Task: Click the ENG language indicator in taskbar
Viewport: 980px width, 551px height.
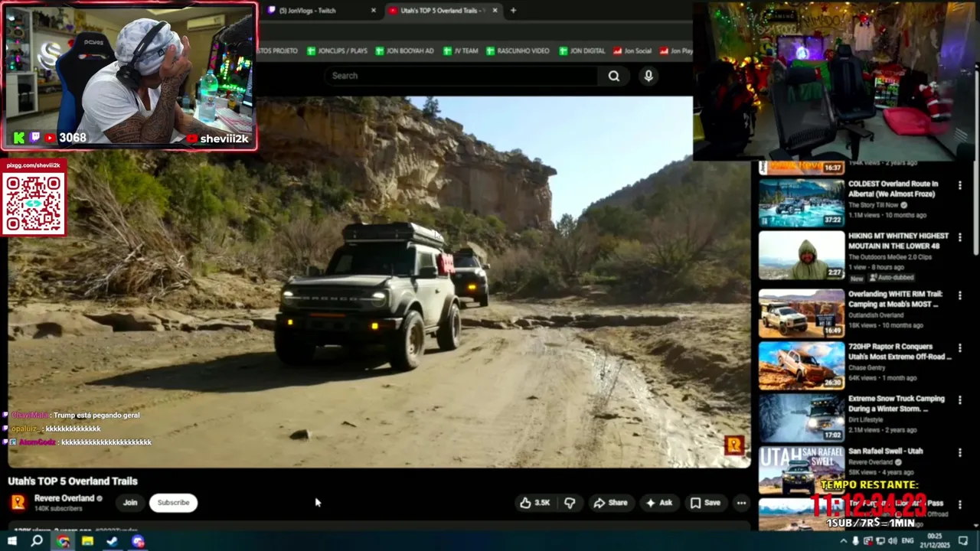Action: coord(907,541)
